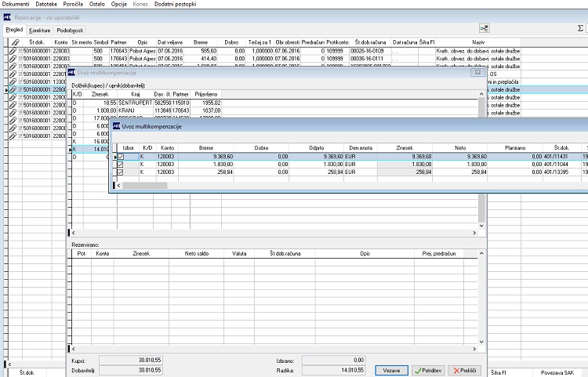Click paperclip icon on first reservation row
This screenshot has height=377, width=588.
pyautogui.click(x=13, y=51)
